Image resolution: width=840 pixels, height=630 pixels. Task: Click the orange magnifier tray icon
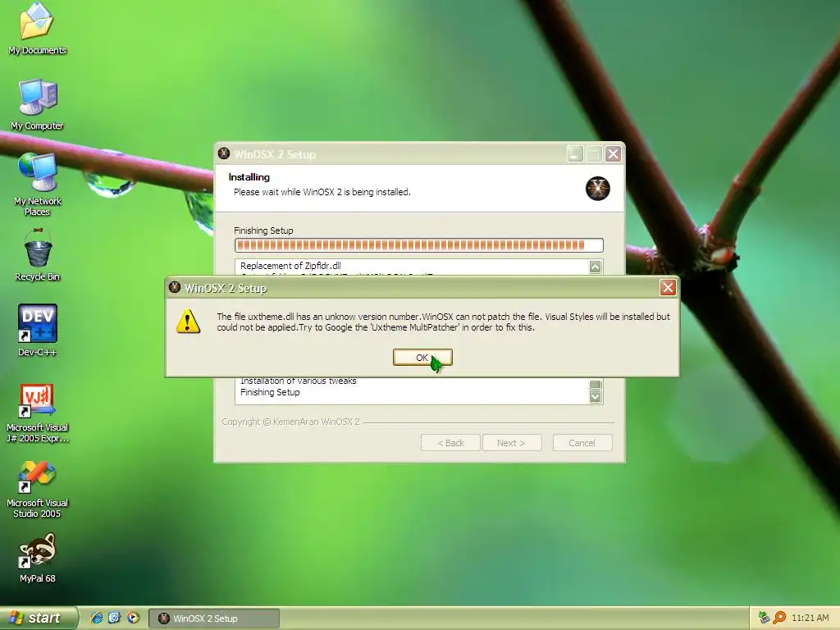(x=779, y=618)
